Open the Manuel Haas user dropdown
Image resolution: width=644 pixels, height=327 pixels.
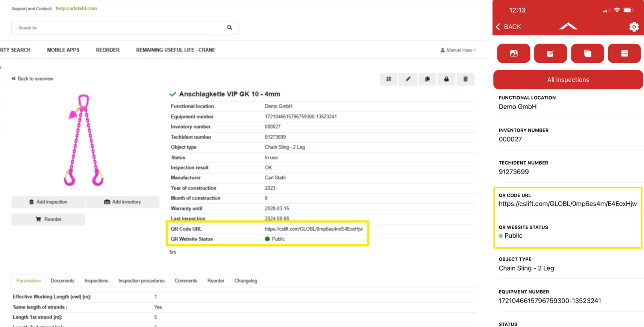458,50
